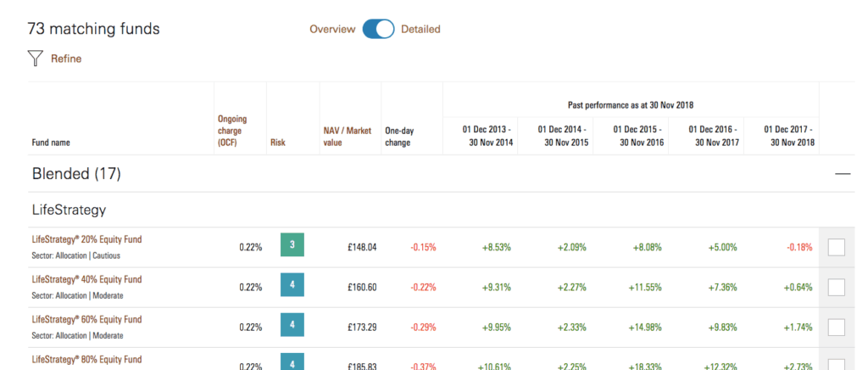The height and width of the screenshot is (370, 868).
Task: Tick checkbox for LifeStrategy 40% Equity Fund
Action: point(837,287)
